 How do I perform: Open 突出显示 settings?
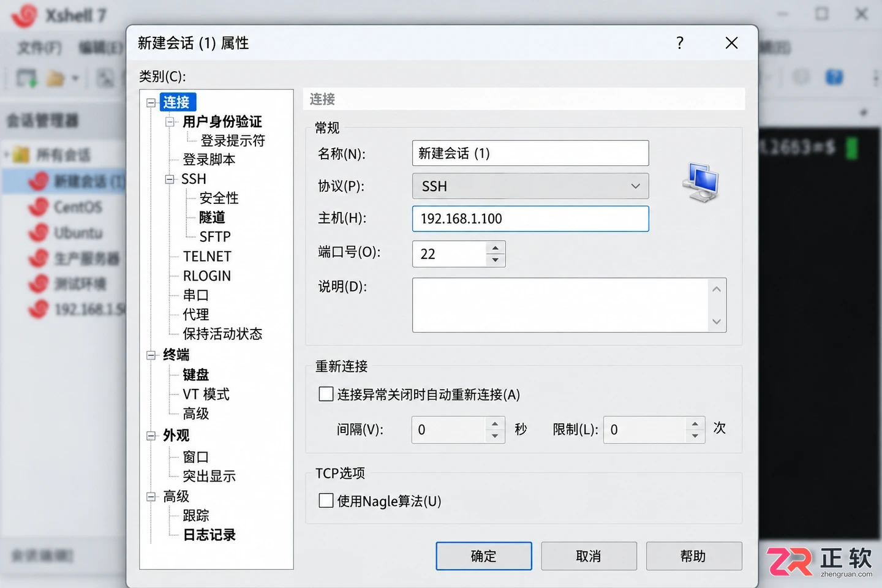(x=209, y=476)
